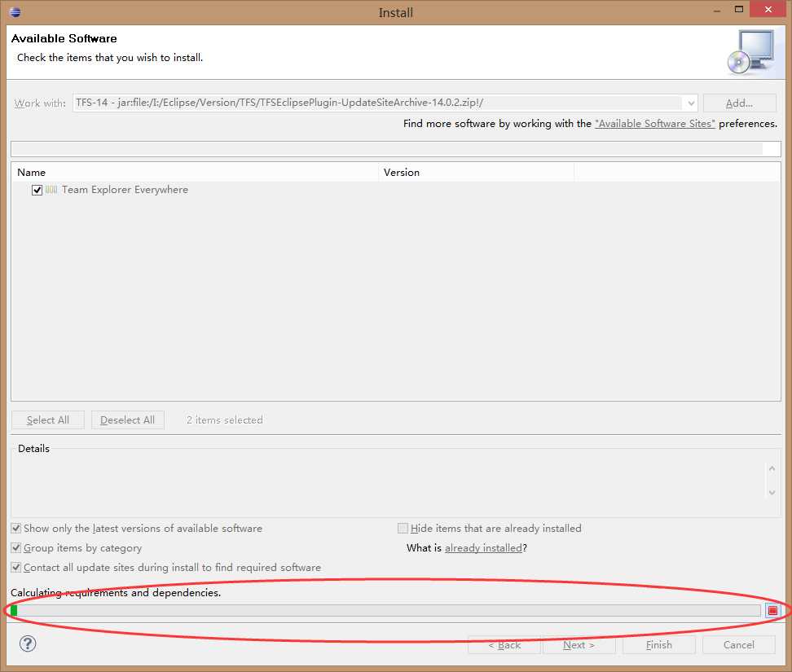Close the Install window

[x=768, y=9]
